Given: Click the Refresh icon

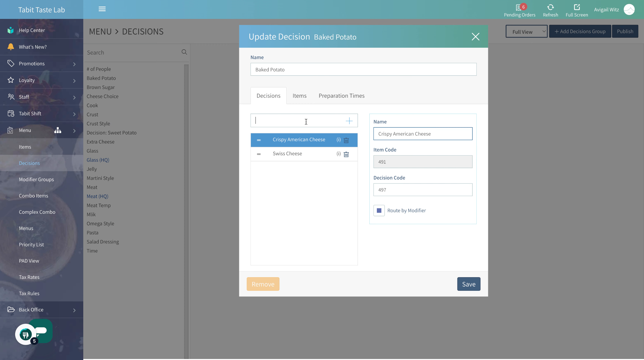Looking at the screenshot, I should click(x=550, y=7).
